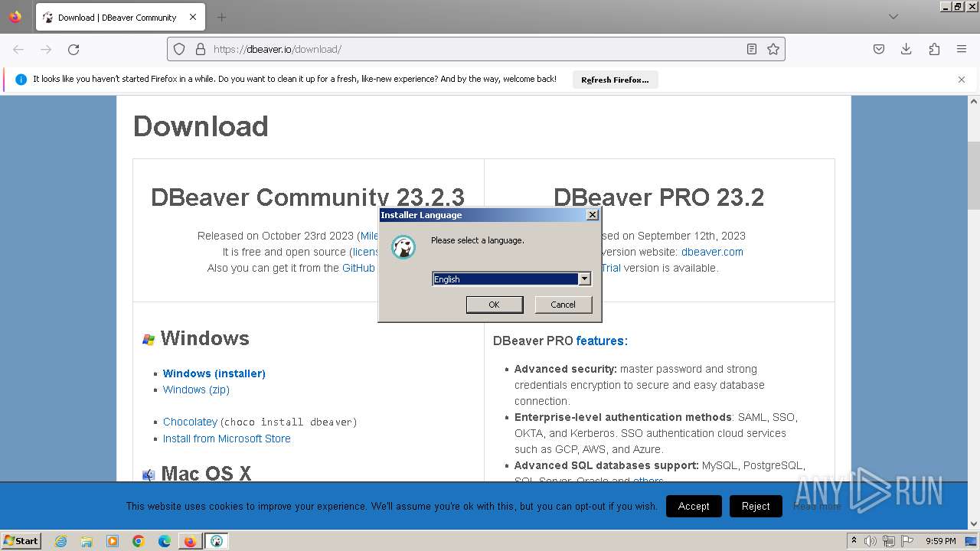
Task: Open the extensions puzzle icon
Action: coord(934,49)
